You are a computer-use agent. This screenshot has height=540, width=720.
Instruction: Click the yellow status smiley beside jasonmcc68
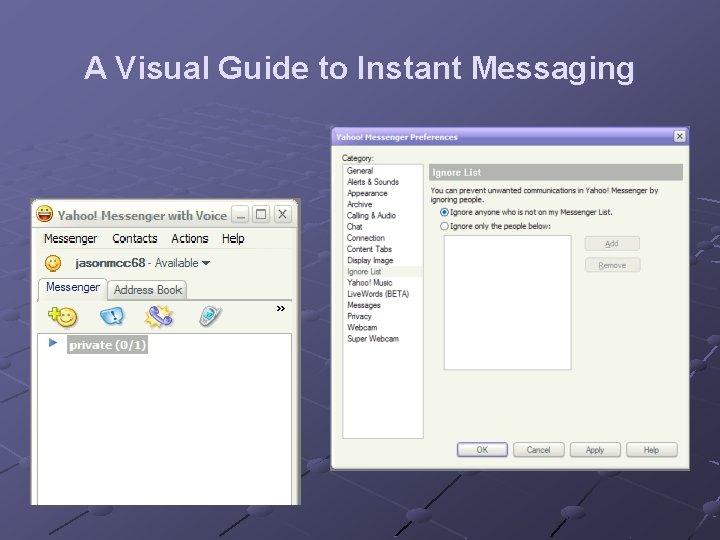(53, 263)
